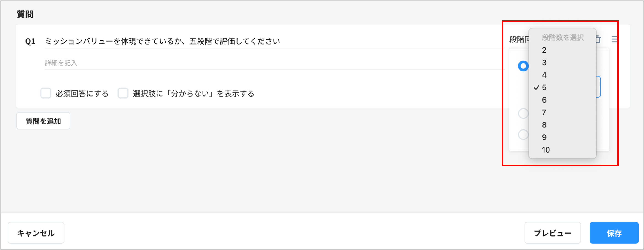Click the selected blue radio button
This screenshot has height=250, width=644.
(523, 66)
